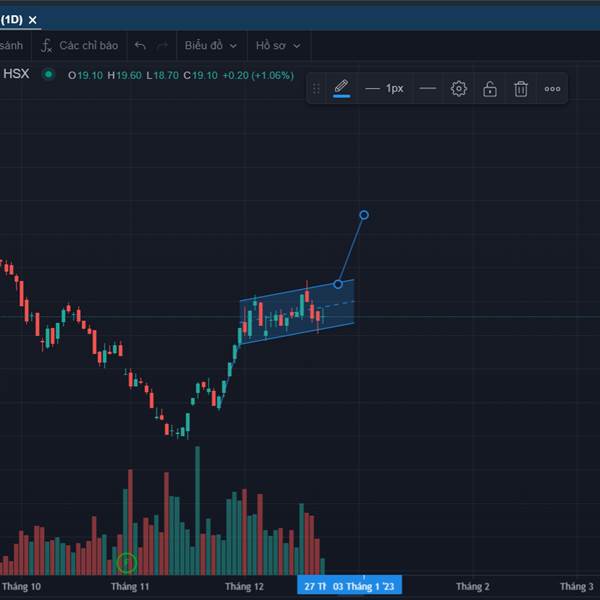
Task: Click the greyed redo arrow
Action: pos(162,46)
